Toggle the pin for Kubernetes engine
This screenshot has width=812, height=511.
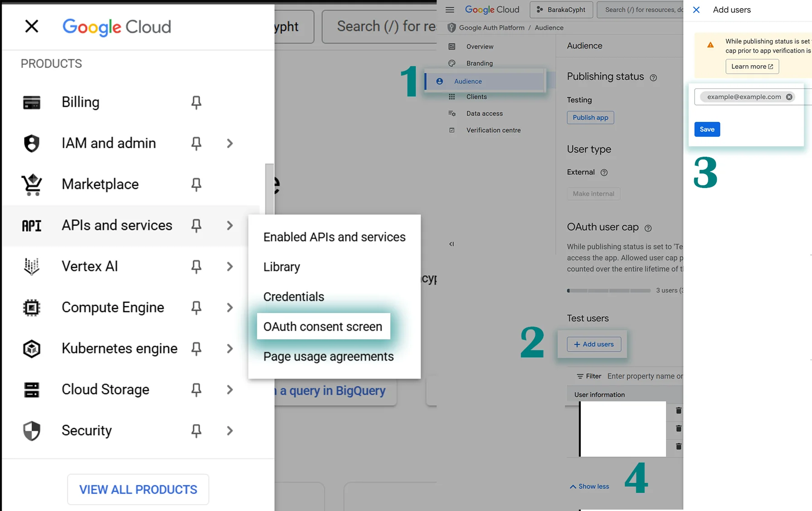tap(196, 348)
